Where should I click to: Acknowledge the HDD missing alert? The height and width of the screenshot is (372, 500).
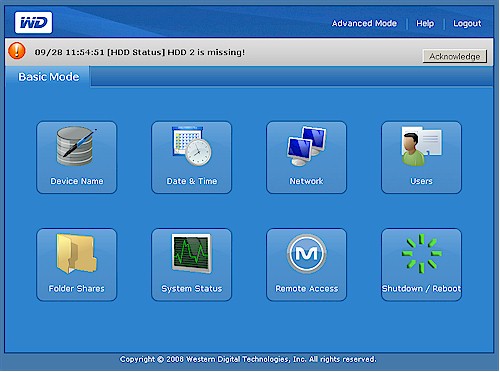coord(455,56)
